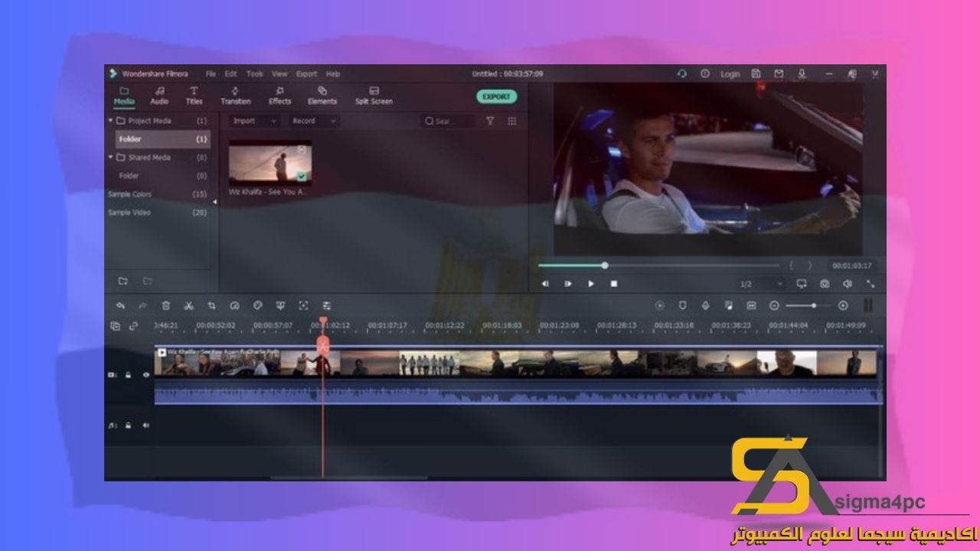Screen dimensions: 980x551
Task: Split clip with the scissors tool
Action: coord(188,305)
